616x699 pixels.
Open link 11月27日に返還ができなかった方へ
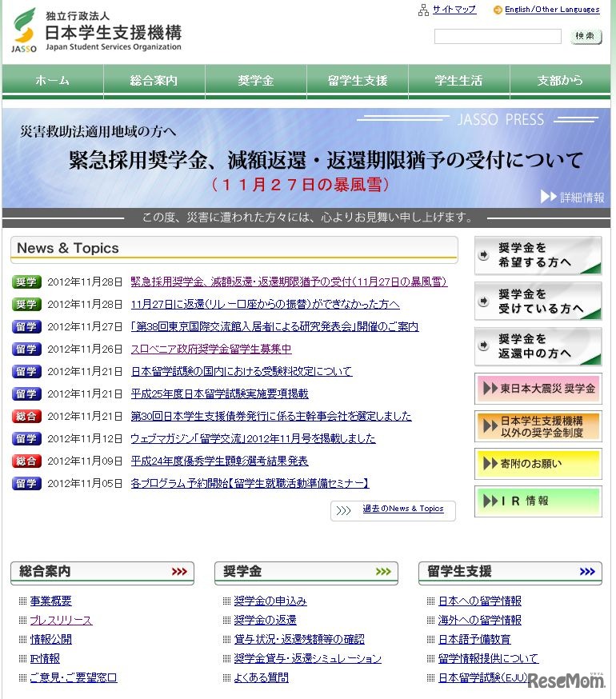point(265,304)
